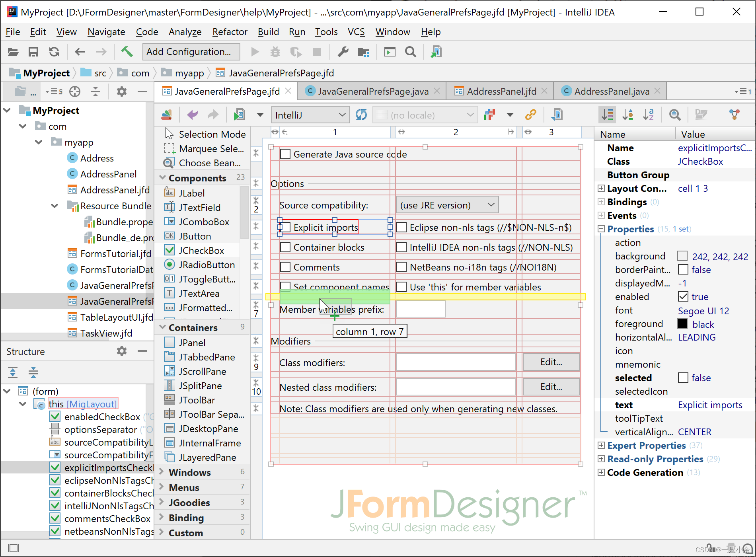Click the Back navigation arrow
The width and height of the screenshot is (756, 557).
[80, 52]
